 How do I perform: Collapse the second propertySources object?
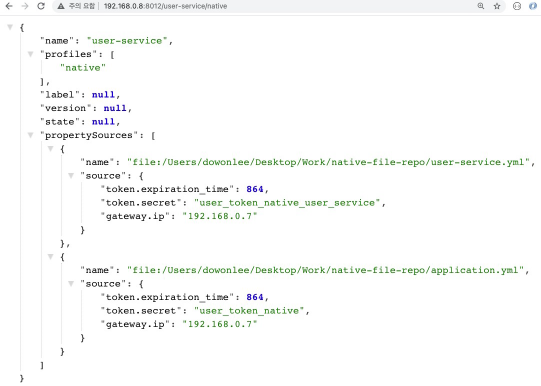tap(51, 257)
